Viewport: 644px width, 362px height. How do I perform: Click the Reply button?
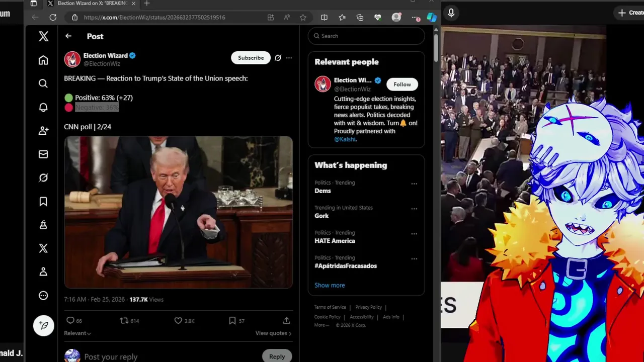[277, 356]
